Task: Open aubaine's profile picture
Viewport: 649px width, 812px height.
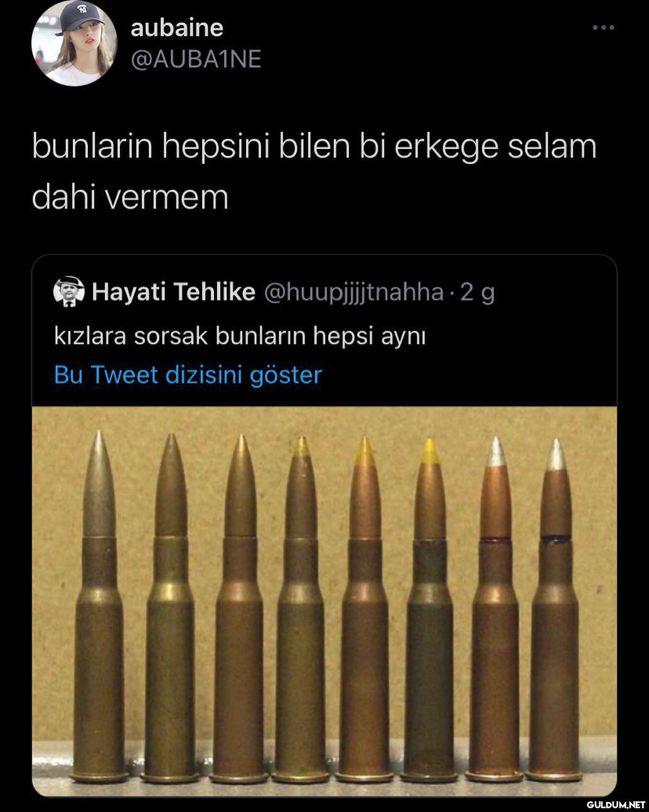Action: (x=74, y=43)
